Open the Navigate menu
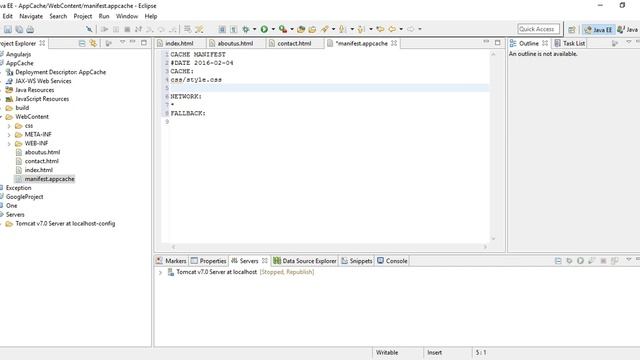The image size is (640, 360). click(31, 16)
